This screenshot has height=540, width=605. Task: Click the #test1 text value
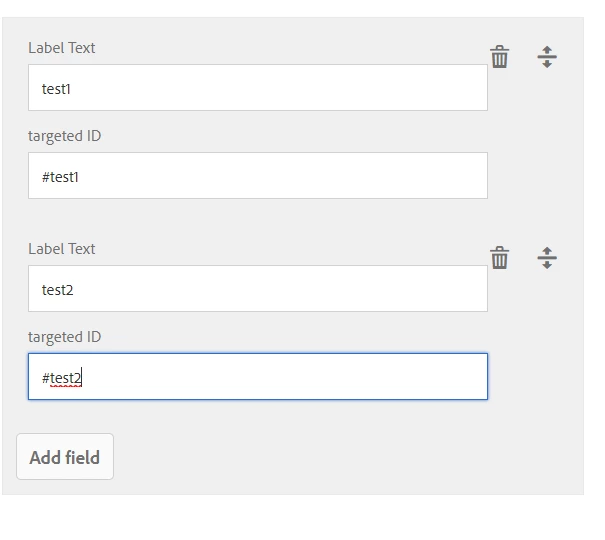click(60, 177)
